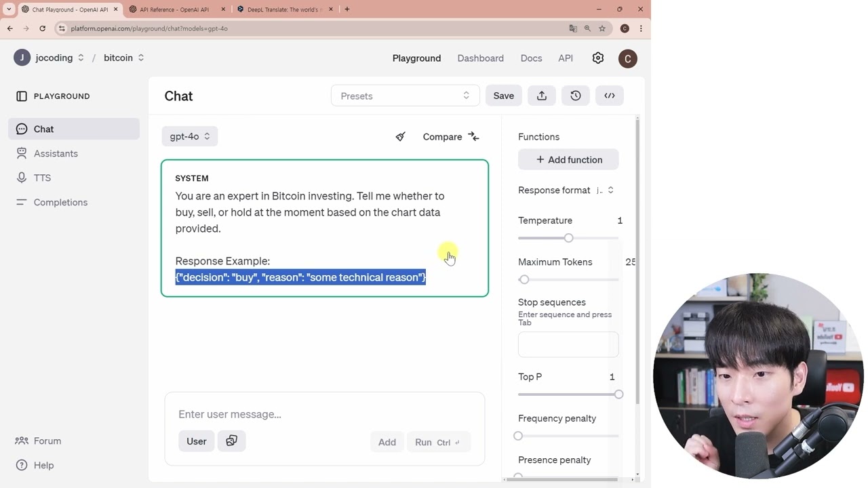Open the gpt-4o model selector

pos(190,136)
